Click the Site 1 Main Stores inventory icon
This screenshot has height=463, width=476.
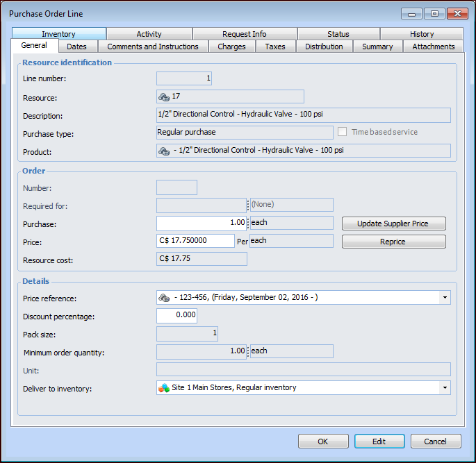[164, 387]
